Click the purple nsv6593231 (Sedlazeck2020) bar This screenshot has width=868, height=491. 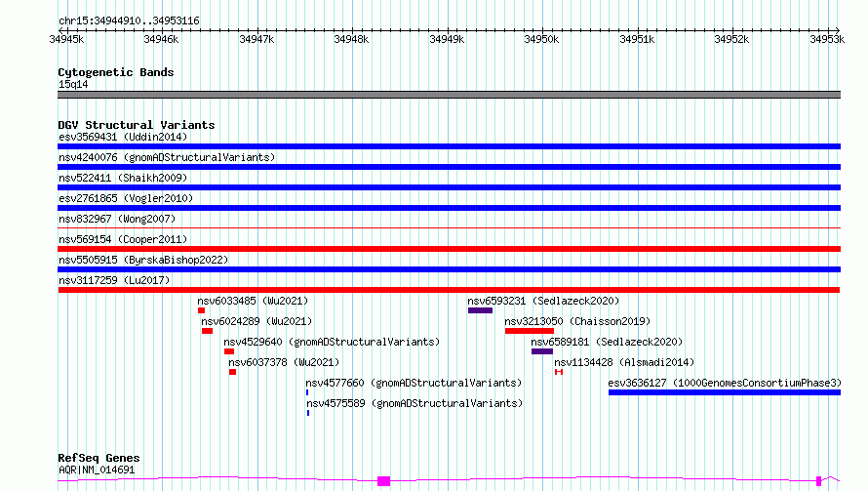[x=480, y=310]
